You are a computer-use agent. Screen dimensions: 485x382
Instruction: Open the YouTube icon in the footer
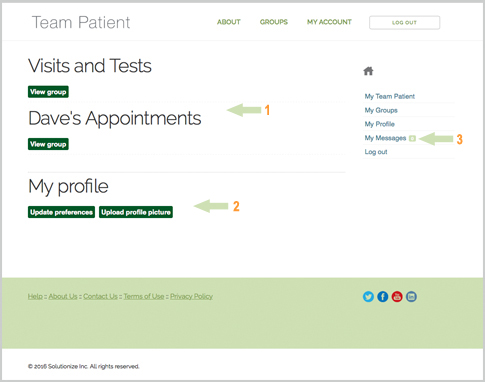397,297
